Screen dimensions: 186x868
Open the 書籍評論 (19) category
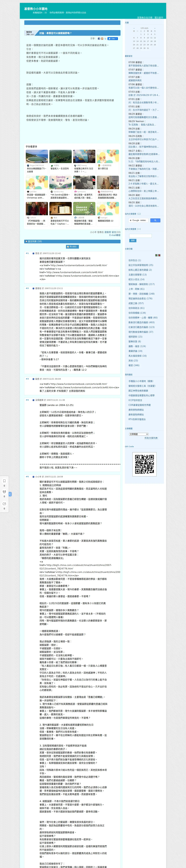[135, 351]
